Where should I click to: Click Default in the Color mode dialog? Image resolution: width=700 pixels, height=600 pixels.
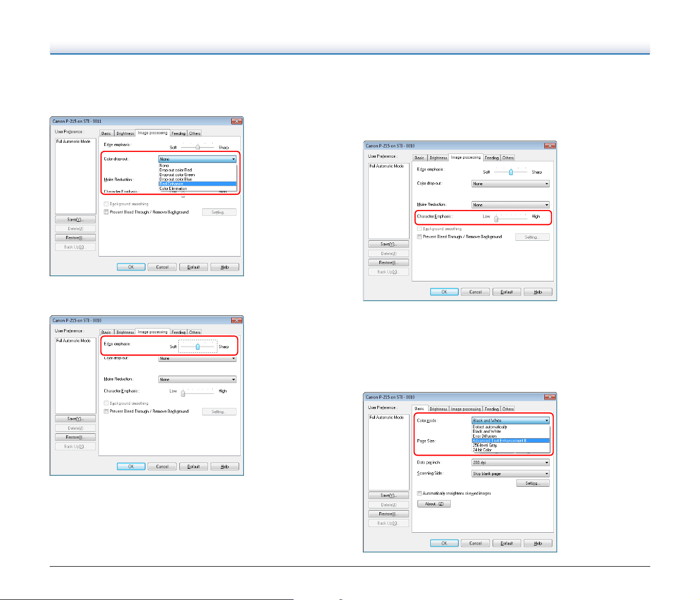click(x=507, y=543)
